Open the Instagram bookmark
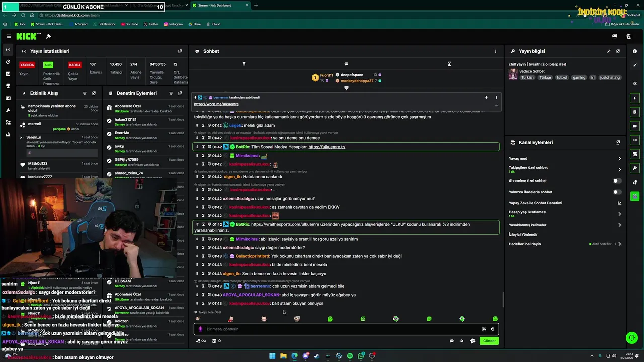Image resolution: width=644 pixels, height=362 pixels. pyautogui.click(x=173, y=24)
